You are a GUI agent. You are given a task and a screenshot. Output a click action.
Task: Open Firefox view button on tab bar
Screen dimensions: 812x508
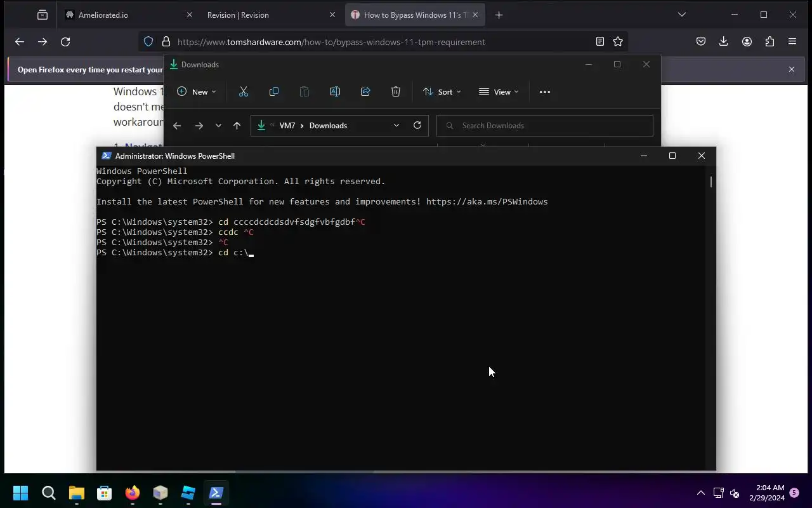43,15
